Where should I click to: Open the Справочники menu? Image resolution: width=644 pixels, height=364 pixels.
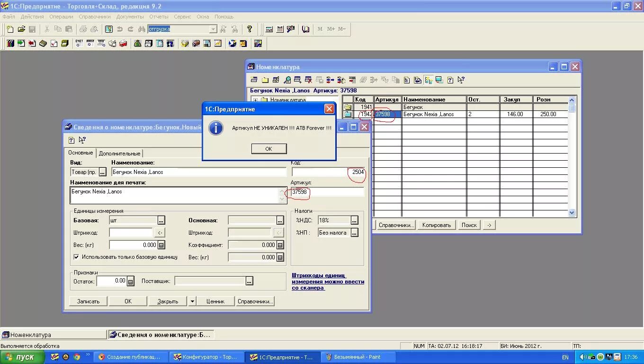[95, 17]
